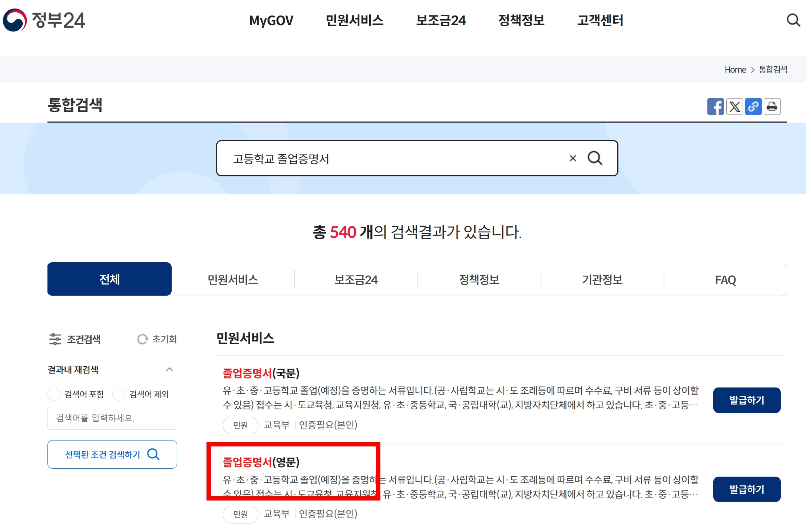Print the page using the printer icon
The image size is (806, 532).
pos(772,107)
